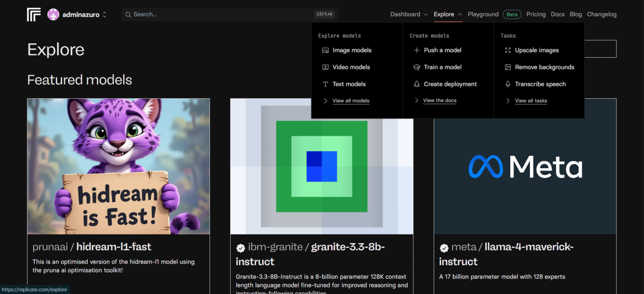Click verified badge next to ibm-granite
This screenshot has height=294, width=644.
click(241, 248)
